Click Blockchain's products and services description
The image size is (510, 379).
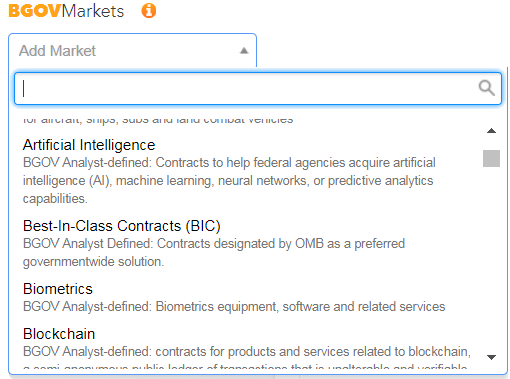point(247,351)
